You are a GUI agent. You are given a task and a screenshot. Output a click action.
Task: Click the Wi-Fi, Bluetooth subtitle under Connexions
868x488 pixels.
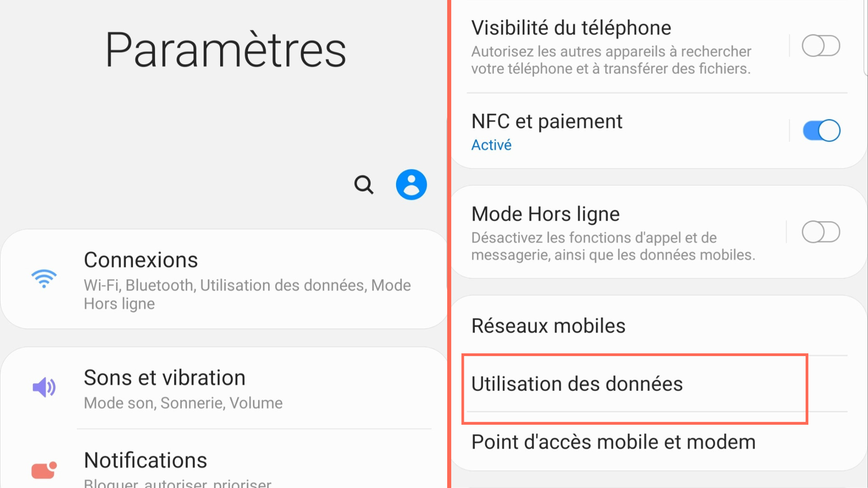click(x=247, y=294)
